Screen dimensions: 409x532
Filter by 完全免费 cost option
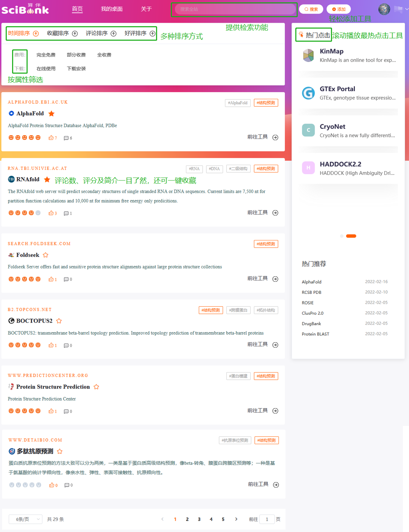[x=46, y=55]
